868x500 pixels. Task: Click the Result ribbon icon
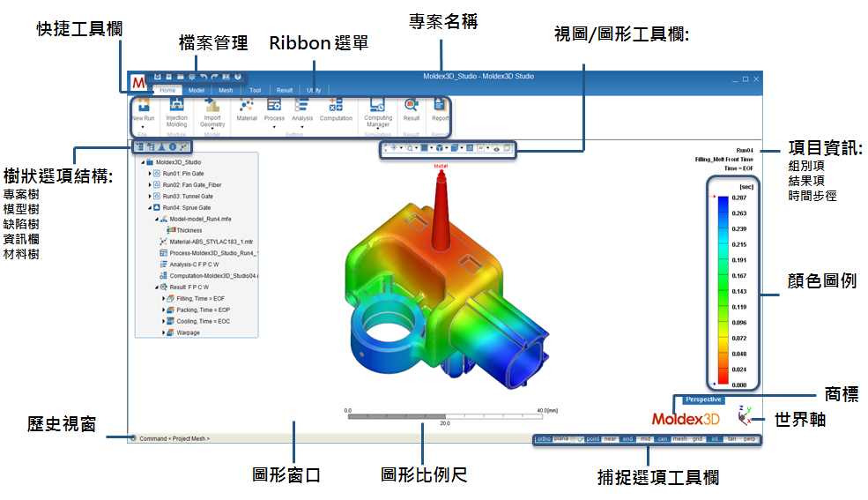(412, 104)
